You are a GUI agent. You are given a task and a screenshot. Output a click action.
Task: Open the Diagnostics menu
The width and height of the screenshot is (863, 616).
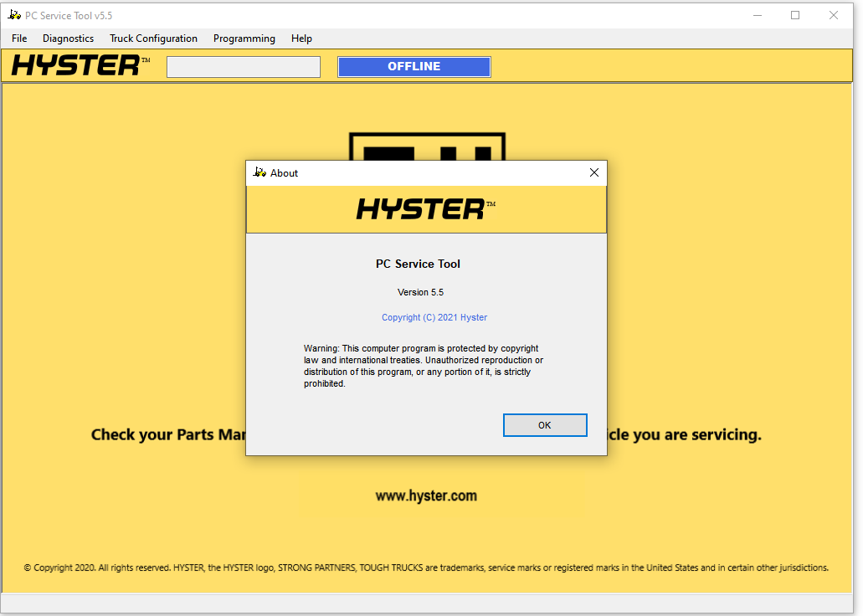tap(68, 38)
